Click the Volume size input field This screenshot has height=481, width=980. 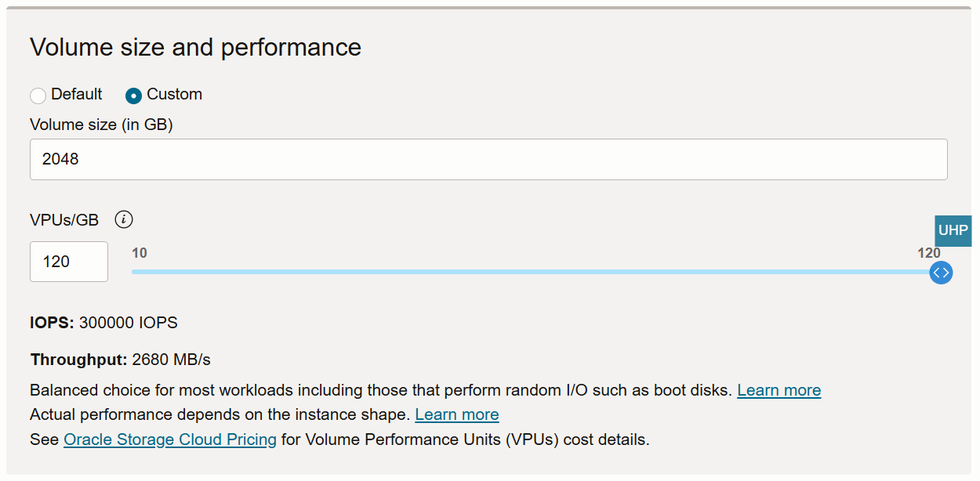point(488,160)
